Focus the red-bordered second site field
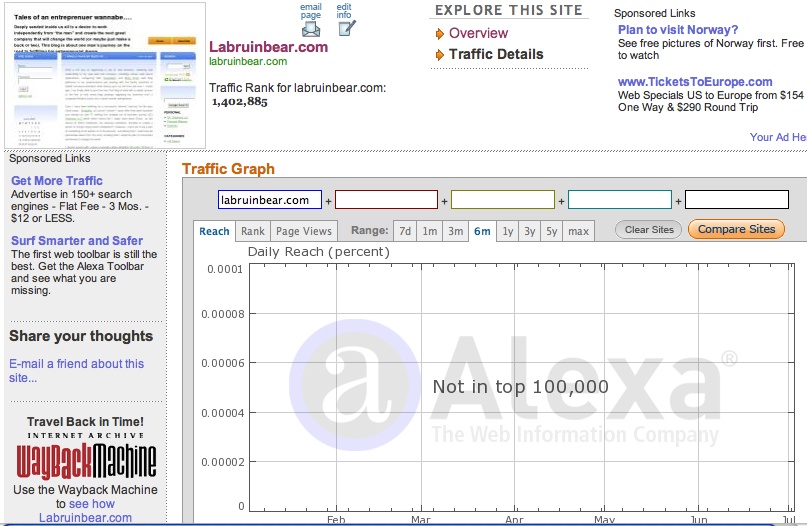807x526 pixels. tap(386, 200)
